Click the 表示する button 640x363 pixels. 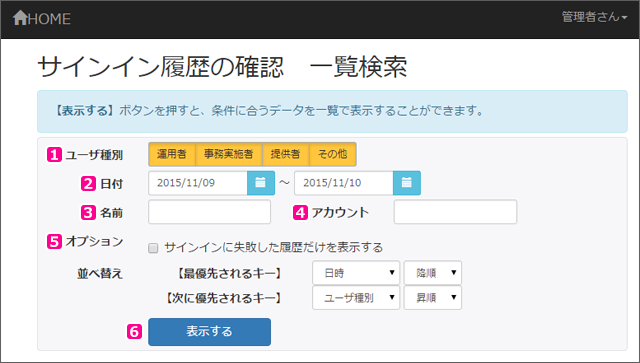pyautogui.click(x=209, y=332)
